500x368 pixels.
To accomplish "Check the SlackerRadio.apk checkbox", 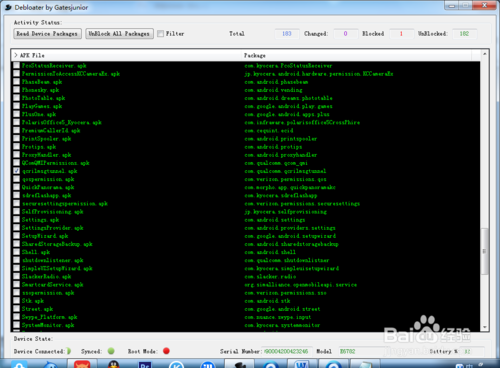I will [16, 276].
